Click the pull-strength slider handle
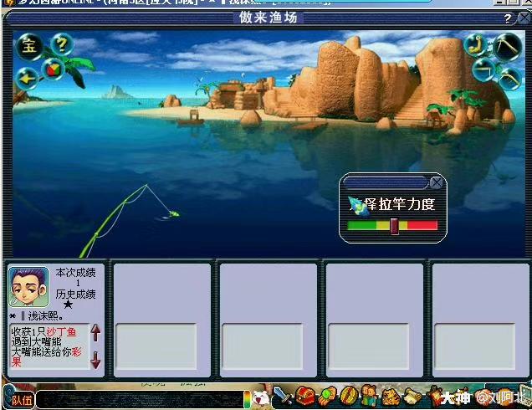This screenshot has width=532, height=410. (x=394, y=226)
